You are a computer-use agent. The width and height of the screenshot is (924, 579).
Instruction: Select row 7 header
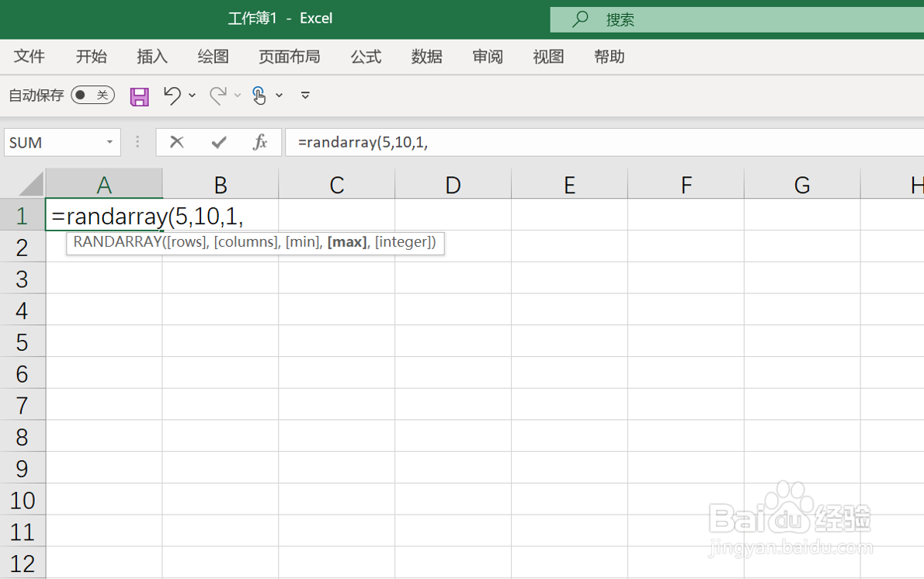23,405
